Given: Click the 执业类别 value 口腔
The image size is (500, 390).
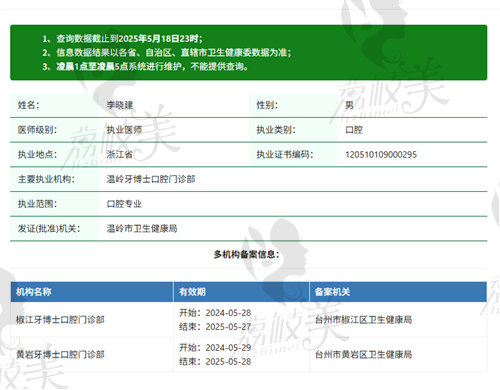Looking at the screenshot, I should point(354,130).
